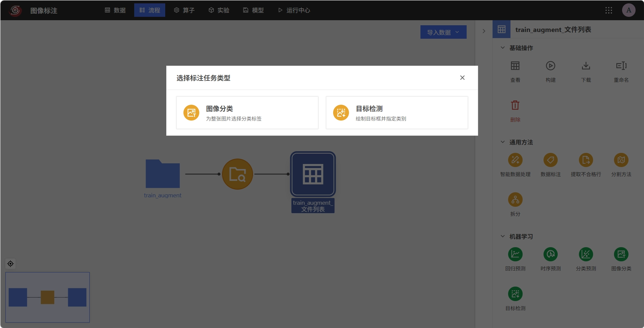Screen dimensions: 644x328
Task: Open 智能数据处理 tool icon
Action: tap(515, 160)
